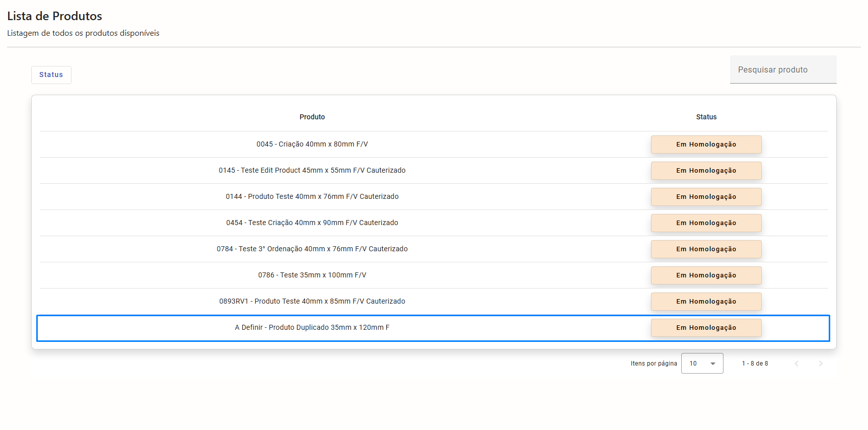Viewport: 868px width, 430px height.
Task: Change status of product 0786
Action: point(706,275)
